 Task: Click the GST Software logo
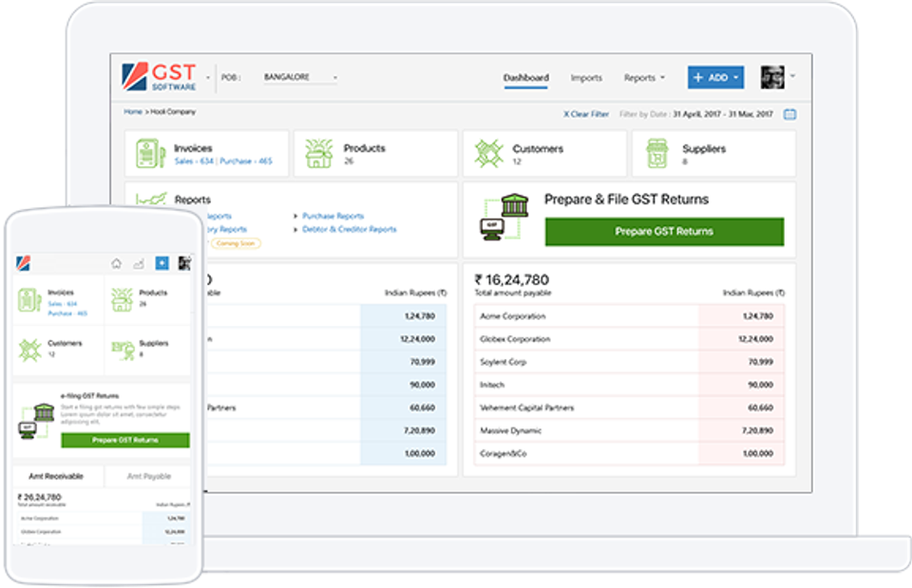click(x=160, y=78)
